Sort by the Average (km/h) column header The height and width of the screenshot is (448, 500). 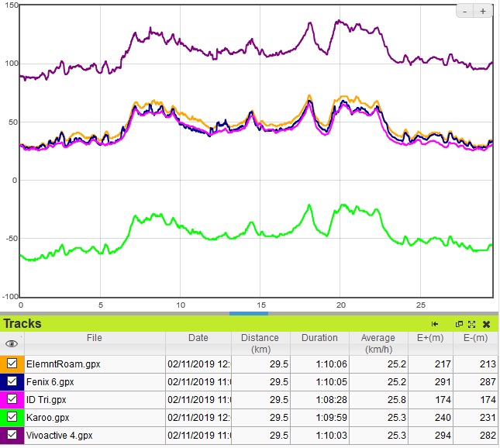click(x=378, y=343)
